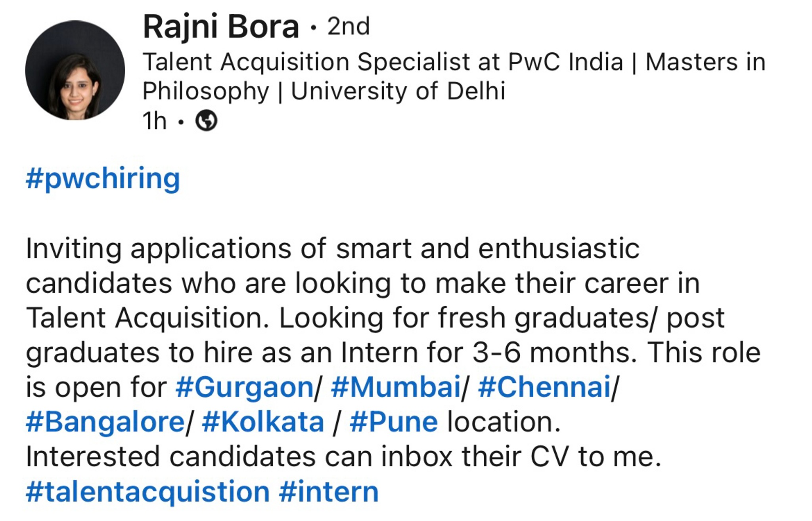Open Rajni Bora's profile photo

[75, 70]
